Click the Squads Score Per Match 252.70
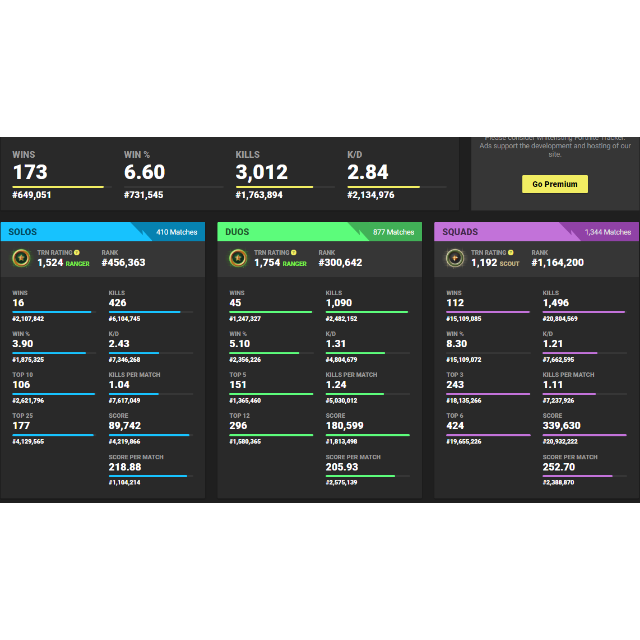The image size is (640, 640). coord(559,467)
